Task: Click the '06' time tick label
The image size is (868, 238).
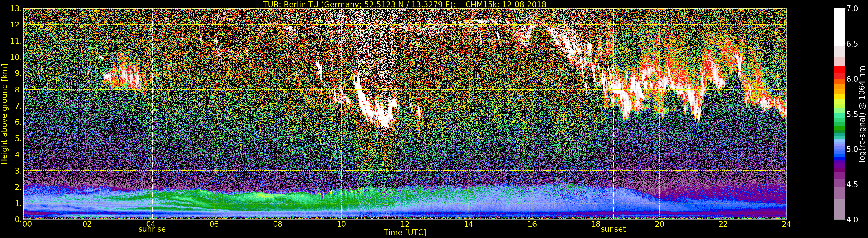Action: 214,224
